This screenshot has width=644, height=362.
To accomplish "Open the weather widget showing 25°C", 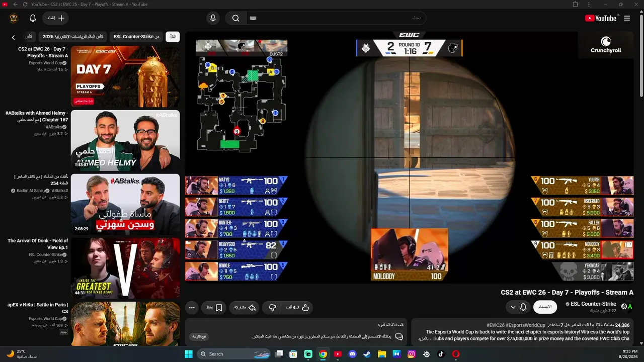I will click(22, 354).
